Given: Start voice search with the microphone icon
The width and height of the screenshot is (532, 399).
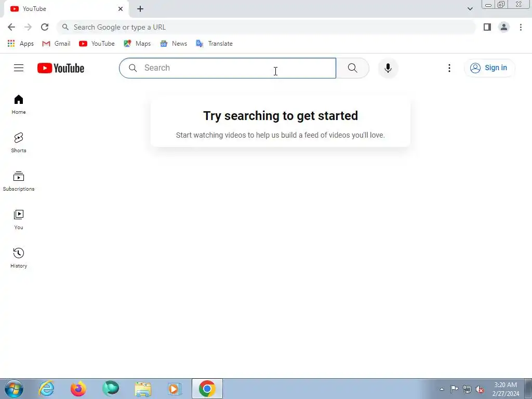Looking at the screenshot, I should click(x=388, y=68).
